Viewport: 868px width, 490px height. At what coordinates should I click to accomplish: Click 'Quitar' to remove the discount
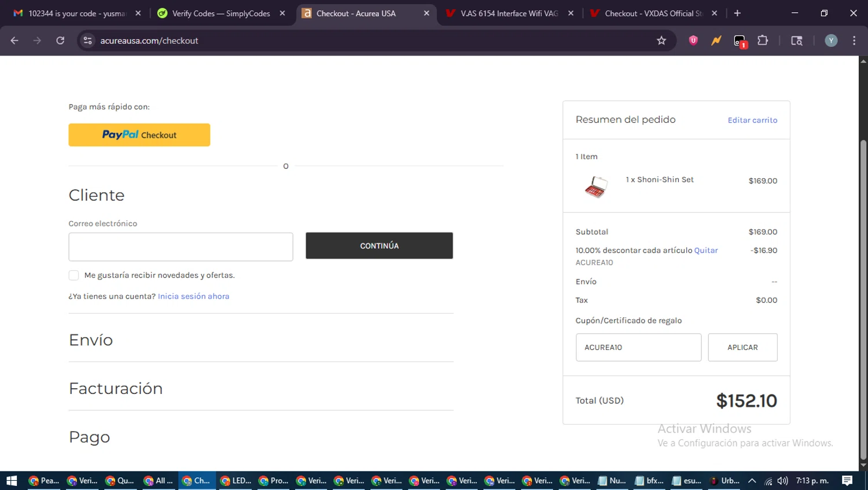706,250
